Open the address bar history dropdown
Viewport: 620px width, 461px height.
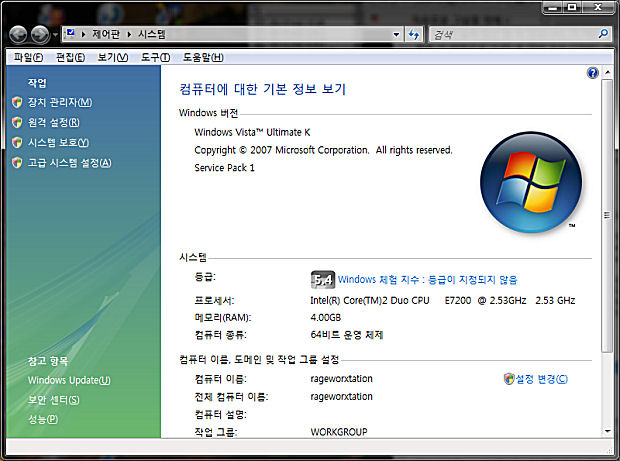click(396, 34)
